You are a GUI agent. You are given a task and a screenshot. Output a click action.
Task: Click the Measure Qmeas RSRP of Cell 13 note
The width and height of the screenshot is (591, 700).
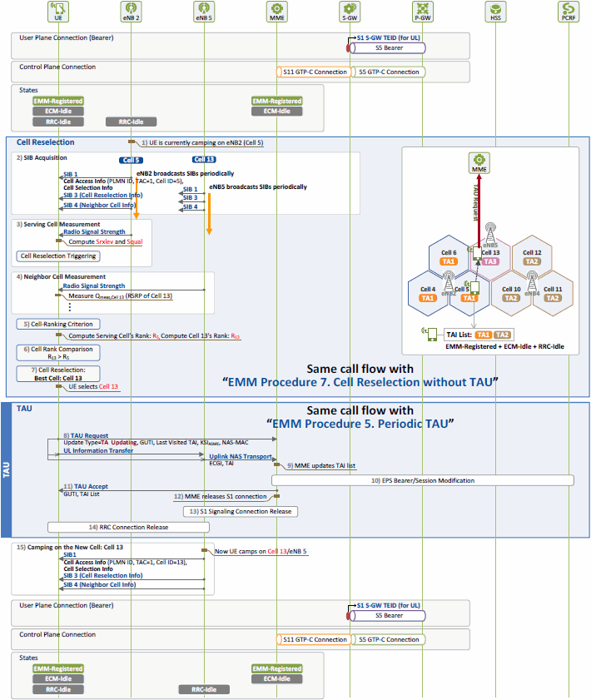pos(120,296)
